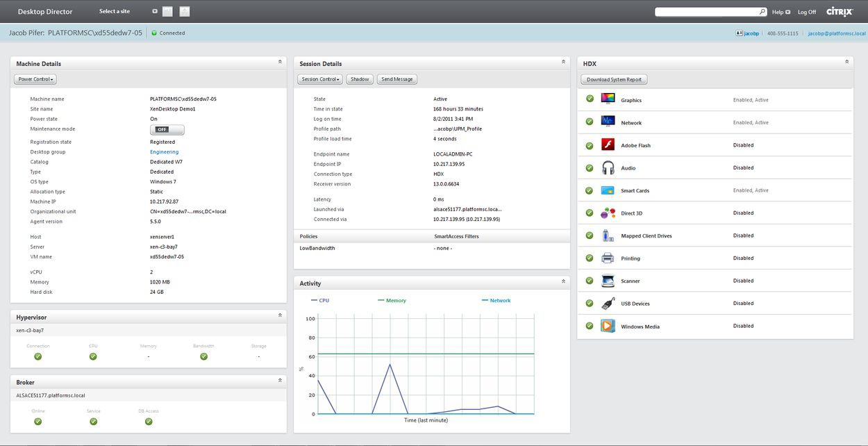Click the Scanner icon
Image resolution: width=868 pixels, height=446 pixels.
(608, 281)
